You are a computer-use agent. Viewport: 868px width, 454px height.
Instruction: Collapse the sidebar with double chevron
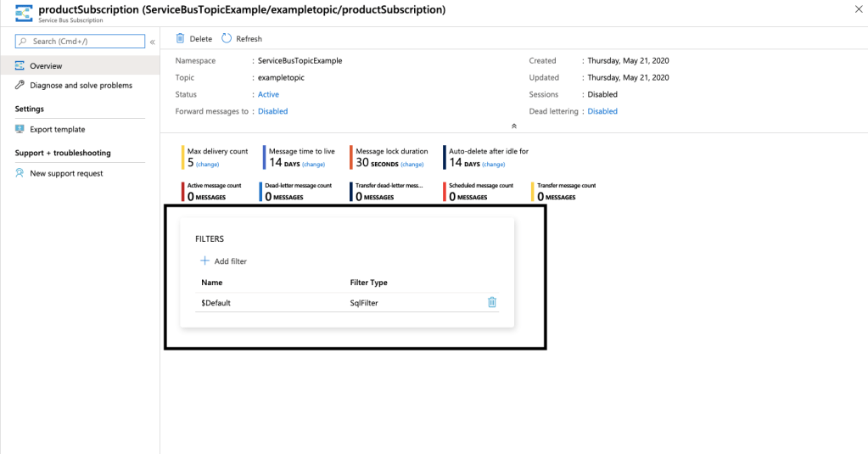click(x=153, y=42)
